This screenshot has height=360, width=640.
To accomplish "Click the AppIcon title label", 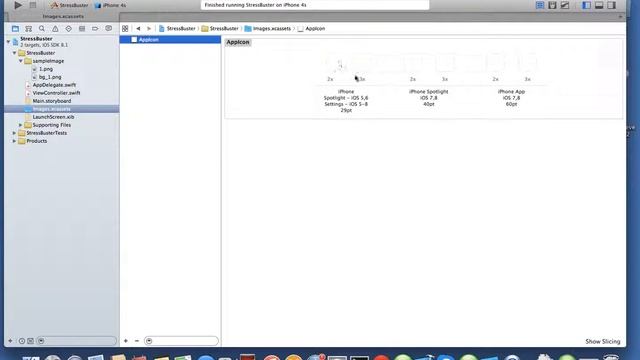I will point(238,42).
